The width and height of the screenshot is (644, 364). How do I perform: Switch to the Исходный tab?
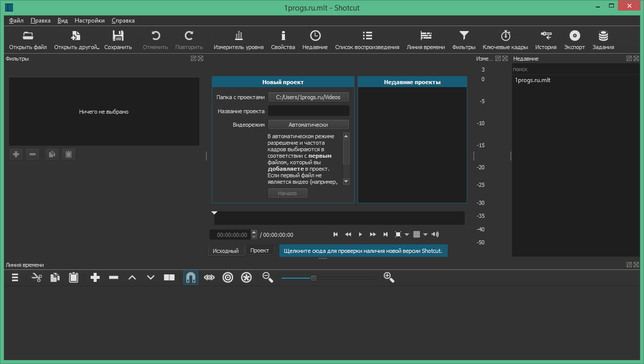226,251
